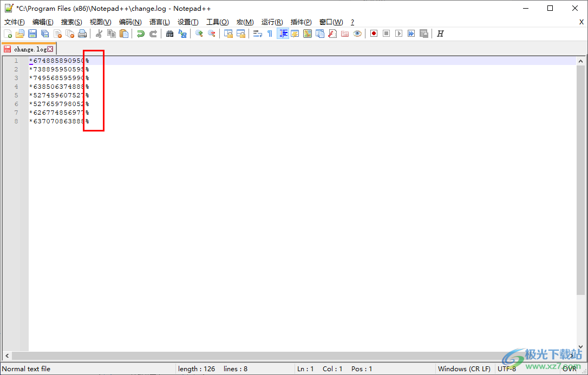Image resolution: width=588 pixels, height=375 pixels.
Task: Print the file with the printer icon
Action: click(82, 34)
